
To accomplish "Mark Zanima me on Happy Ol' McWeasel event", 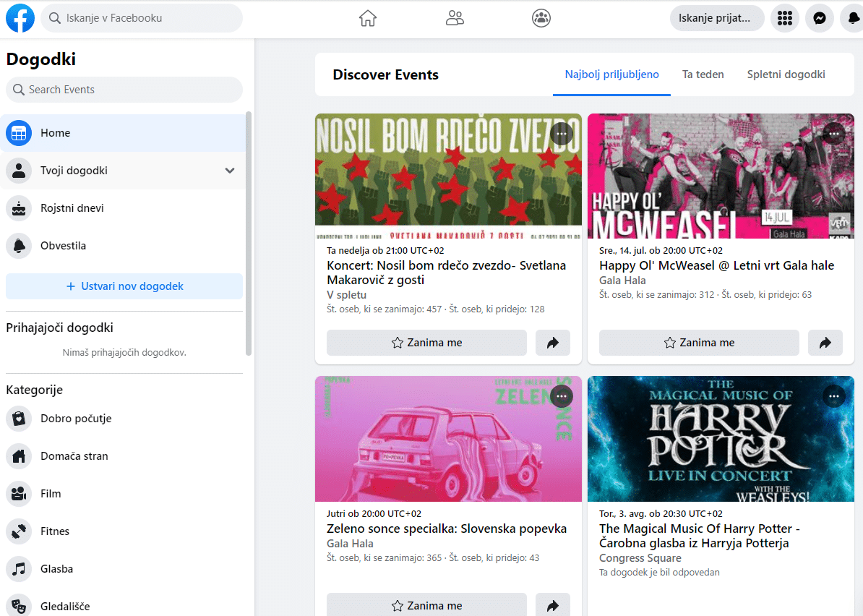I will [x=699, y=343].
